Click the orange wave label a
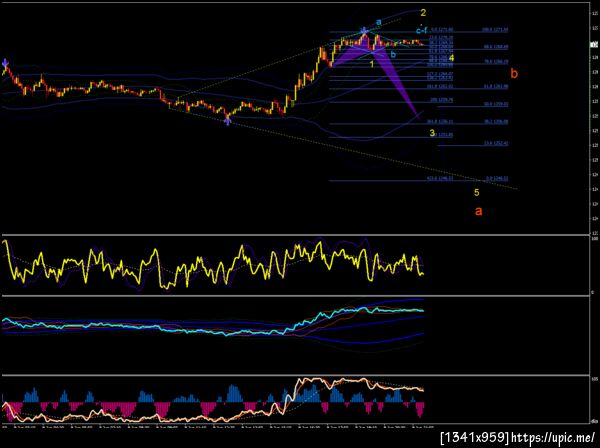 (x=478, y=211)
